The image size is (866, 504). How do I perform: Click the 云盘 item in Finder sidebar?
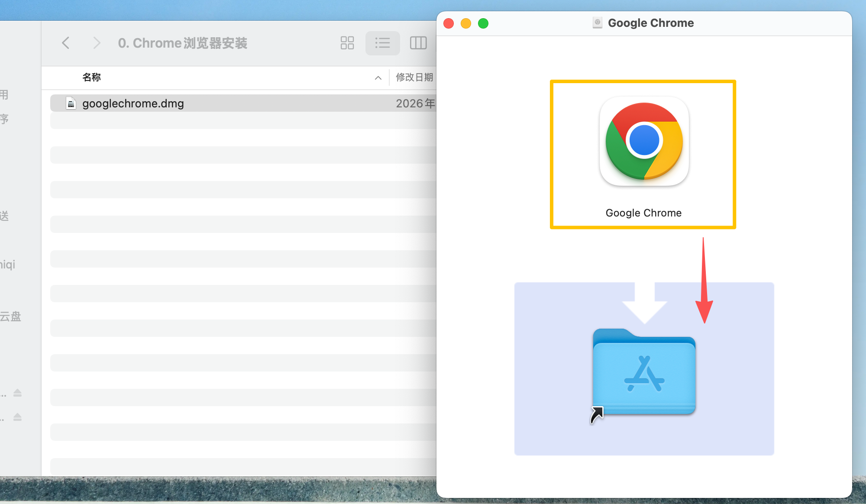pos(10,317)
